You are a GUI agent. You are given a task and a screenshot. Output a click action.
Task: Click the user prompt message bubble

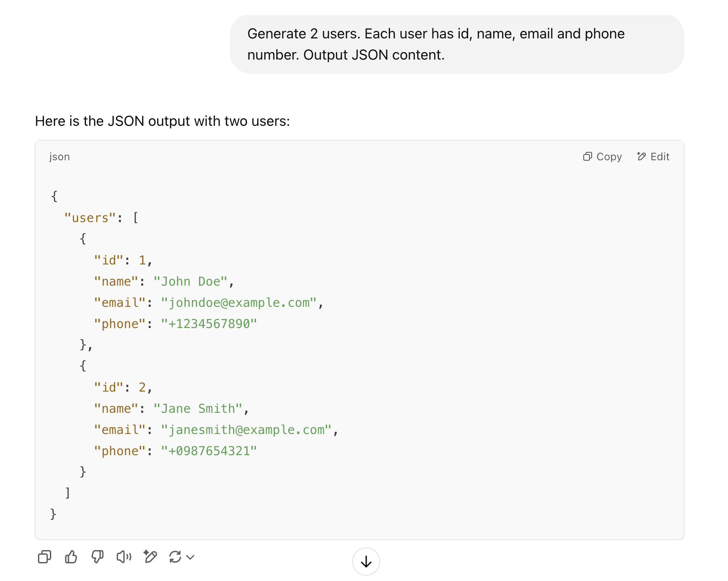coord(457,44)
